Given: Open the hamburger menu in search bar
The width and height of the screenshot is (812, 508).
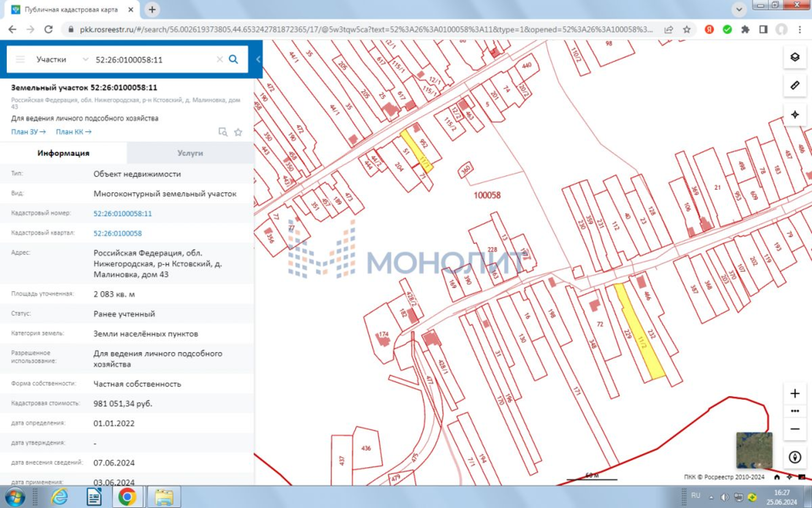Looking at the screenshot, I should pos(20,60).
